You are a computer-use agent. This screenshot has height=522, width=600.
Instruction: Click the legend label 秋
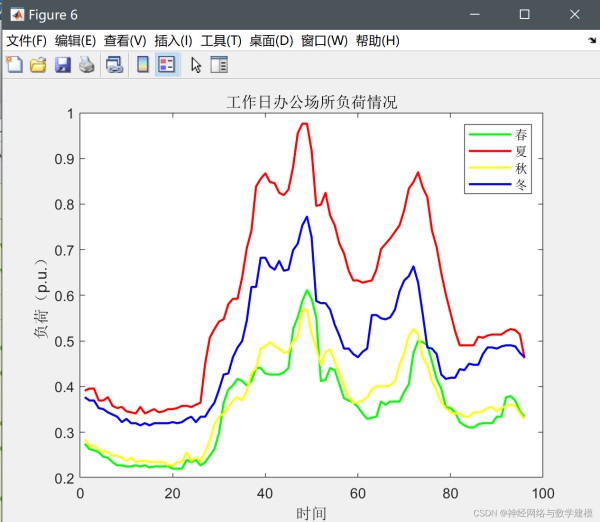tap(521, 168)
